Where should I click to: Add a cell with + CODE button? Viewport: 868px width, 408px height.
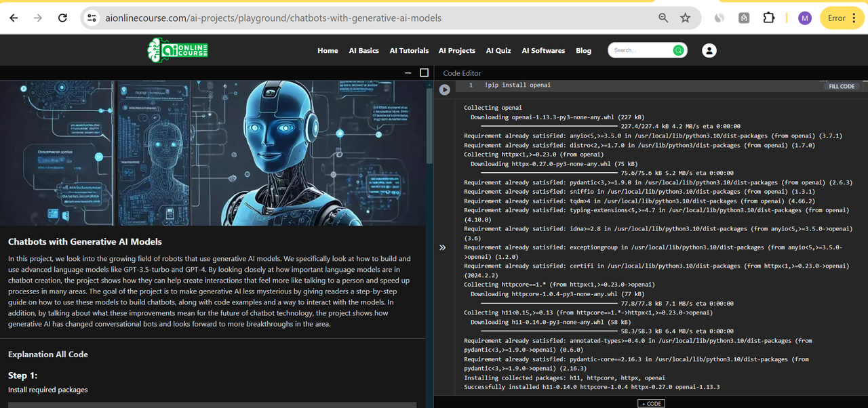(651, 403)
